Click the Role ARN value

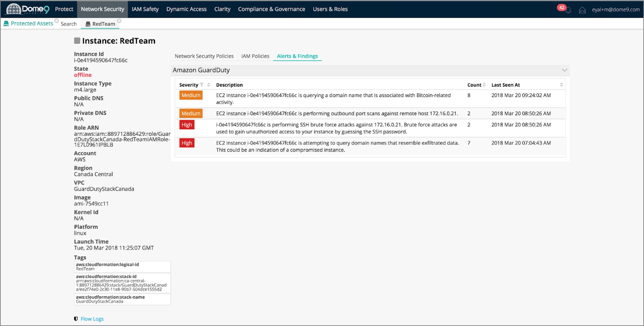click(x=122, y=139)
